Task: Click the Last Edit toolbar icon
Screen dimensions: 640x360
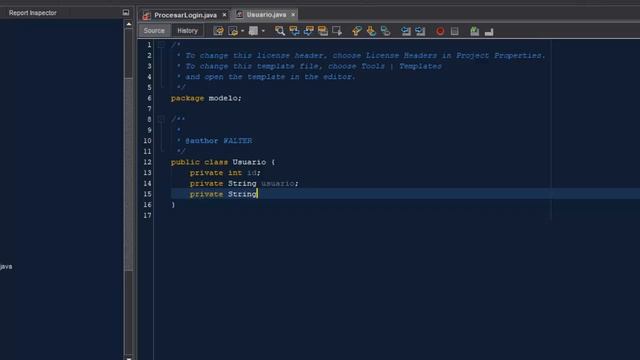Action: coord(218,31)
